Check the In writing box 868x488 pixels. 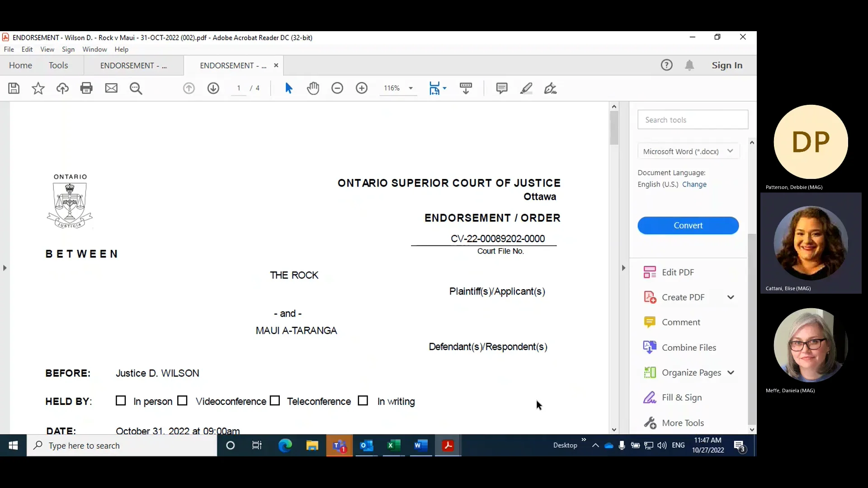point(363,401)
